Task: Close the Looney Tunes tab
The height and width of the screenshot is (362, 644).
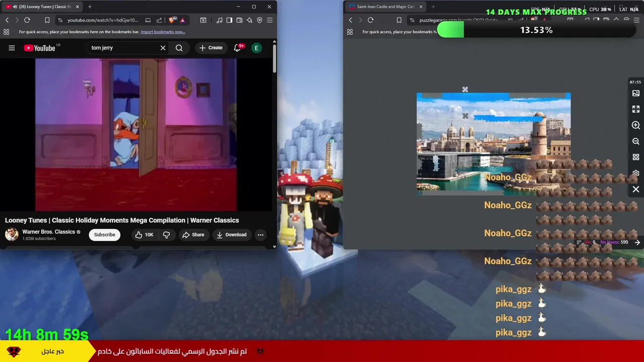Action: coord(77,7)
